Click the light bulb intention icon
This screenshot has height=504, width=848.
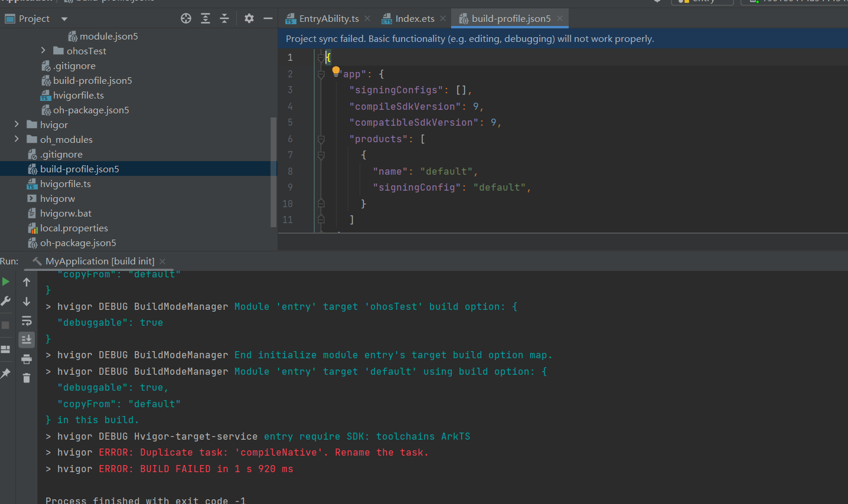click(336, 71)
